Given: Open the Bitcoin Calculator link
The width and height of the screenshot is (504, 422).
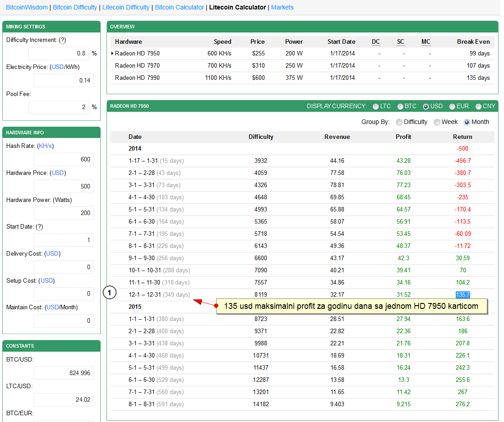Looking at the screenshot, I should [x=179, y=7].
